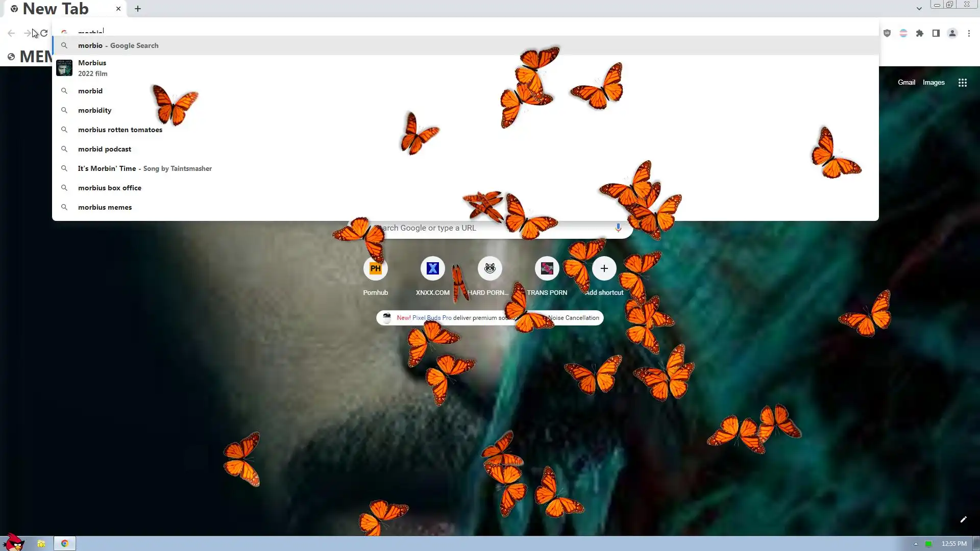980x551 pixels.
Task: Click the customize page pencil icon
Action: [963, 519]
